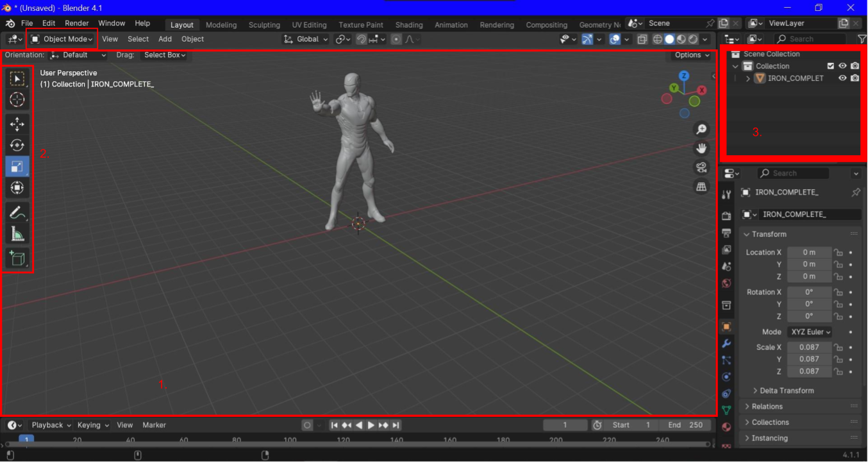This screenshot has height=463, width=868.
Task: Open the Output properties tab
Action: pyautogui.click(x=726, y=233)
